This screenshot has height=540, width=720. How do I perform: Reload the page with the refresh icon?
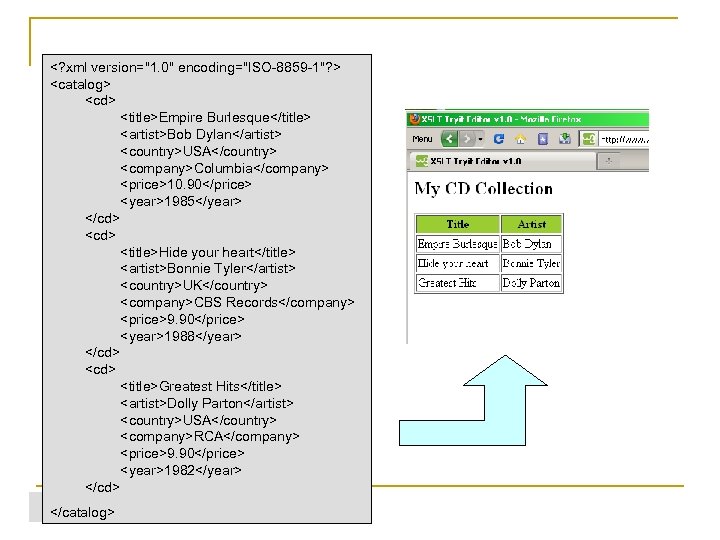click(x=499, y=139)
